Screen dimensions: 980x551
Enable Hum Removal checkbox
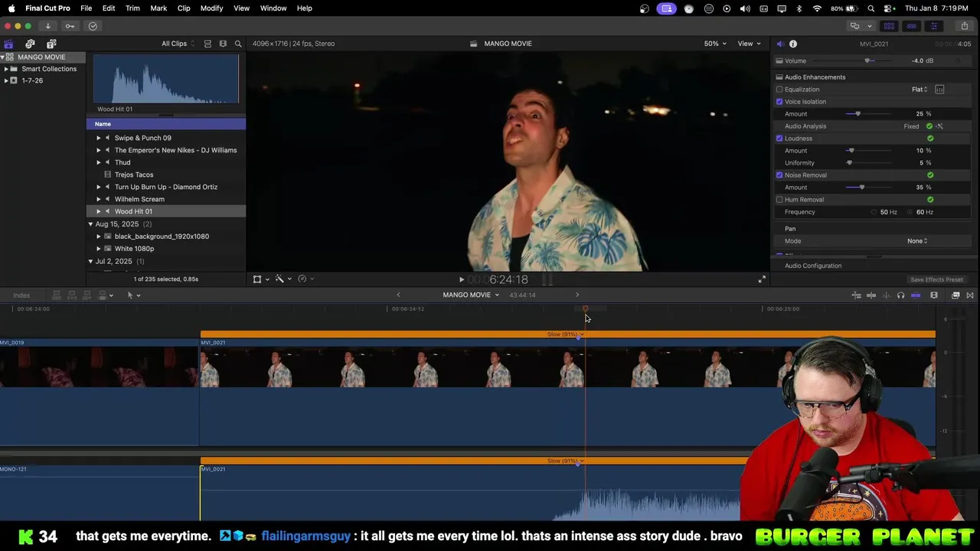point(779,200)
